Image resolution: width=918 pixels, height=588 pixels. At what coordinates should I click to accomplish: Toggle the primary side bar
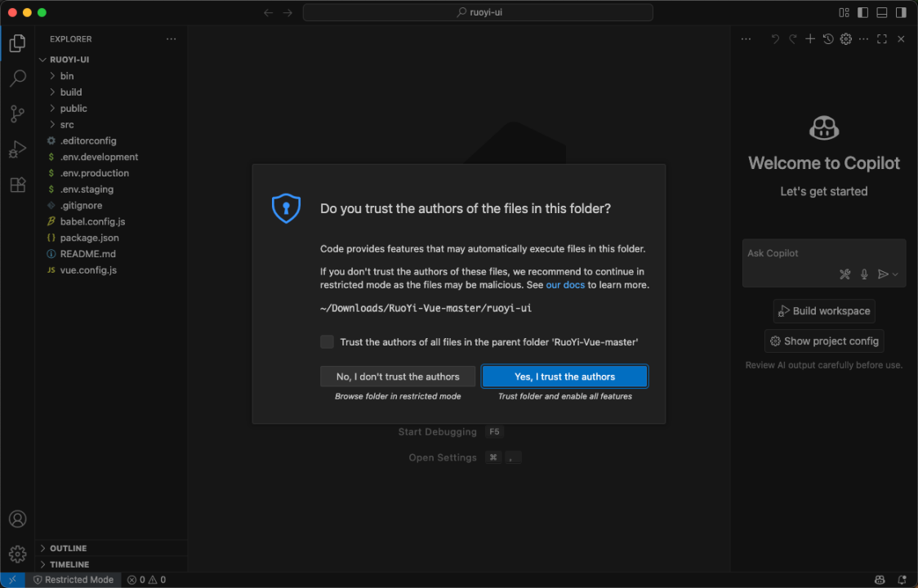click(862, 12)
